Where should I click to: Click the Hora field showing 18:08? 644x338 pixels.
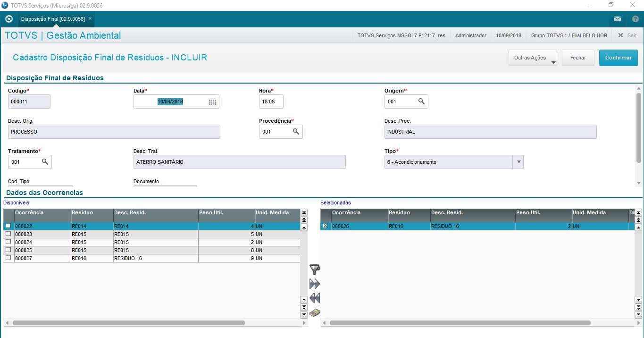[271, 101]
